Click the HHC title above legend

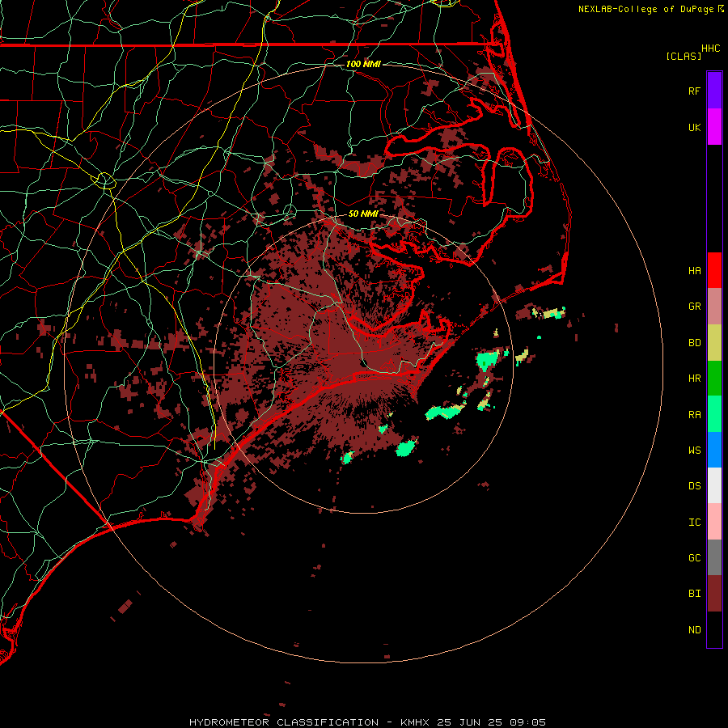(x=711, y=49)
